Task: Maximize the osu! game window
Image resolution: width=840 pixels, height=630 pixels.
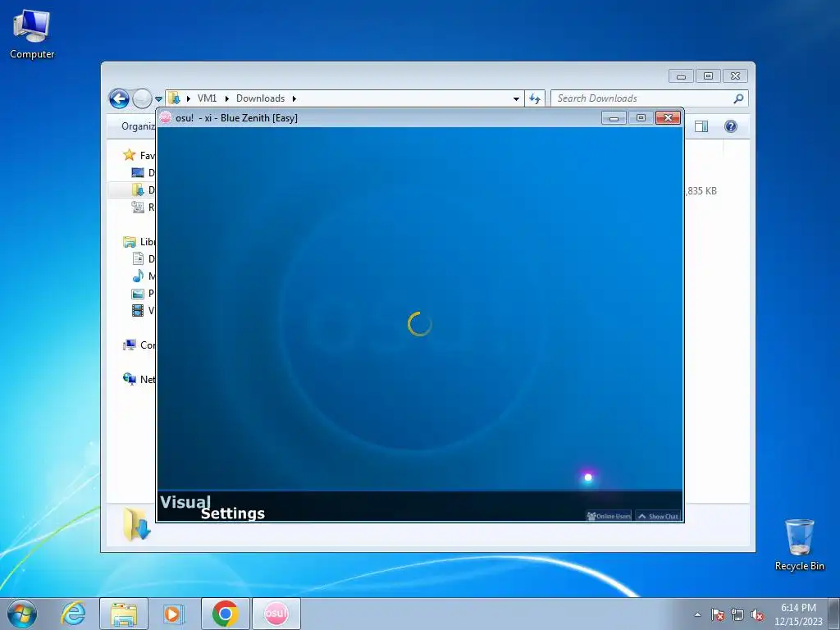Action: (x=641, y=118)
